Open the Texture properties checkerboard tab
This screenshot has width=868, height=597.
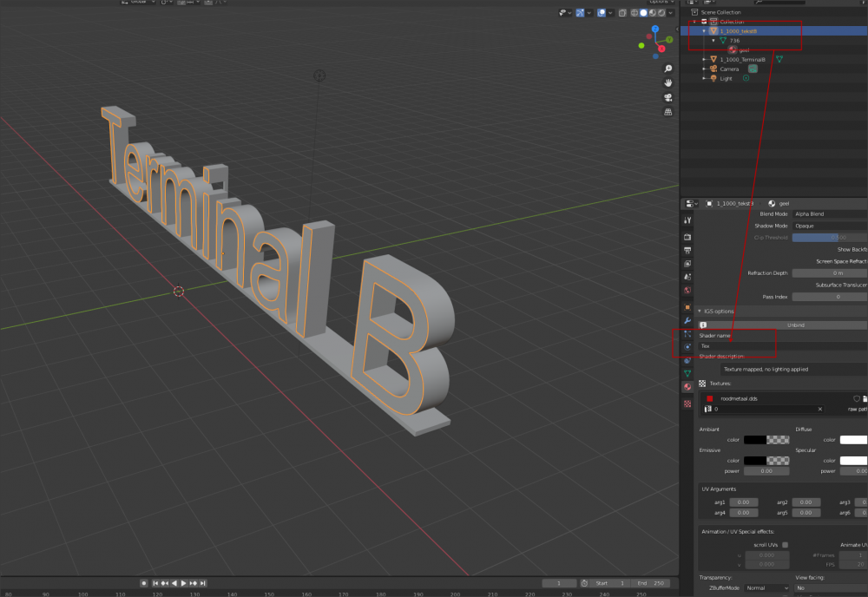coord(687,403)
